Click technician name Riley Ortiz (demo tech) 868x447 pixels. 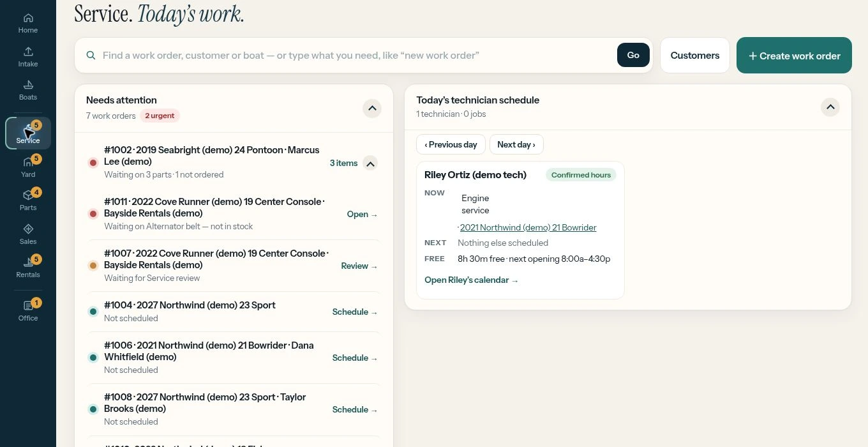coord(475,175)
